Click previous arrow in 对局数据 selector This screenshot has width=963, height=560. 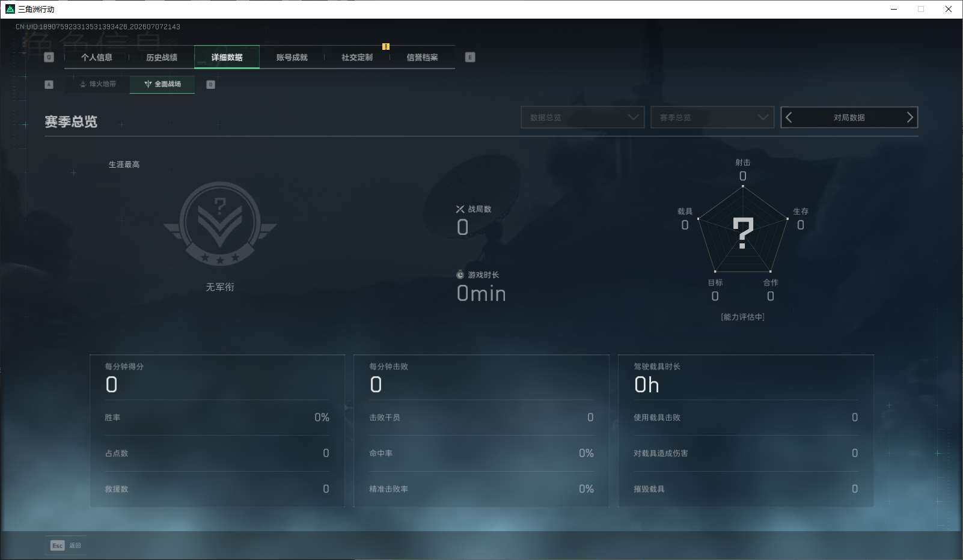[789, 118]
